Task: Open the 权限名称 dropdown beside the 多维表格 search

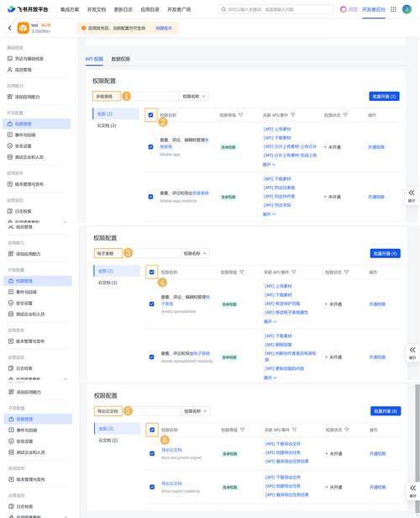Action: click(x=194, y=96)
